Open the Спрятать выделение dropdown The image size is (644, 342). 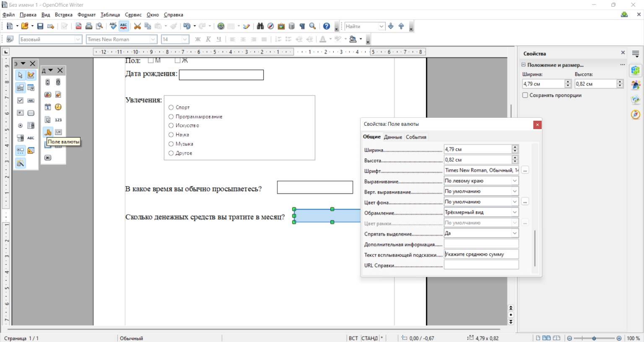click(x=515, y=233)
